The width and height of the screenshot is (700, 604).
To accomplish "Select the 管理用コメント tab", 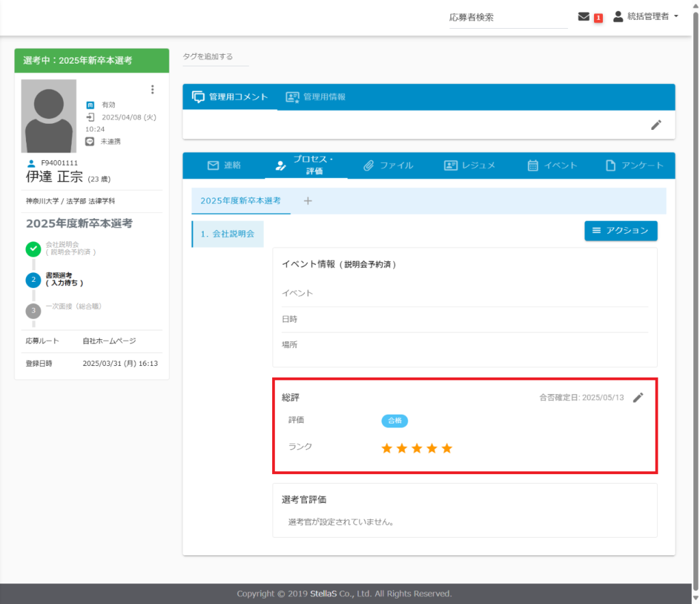I will pyautogui.click(x=230, y=97).
